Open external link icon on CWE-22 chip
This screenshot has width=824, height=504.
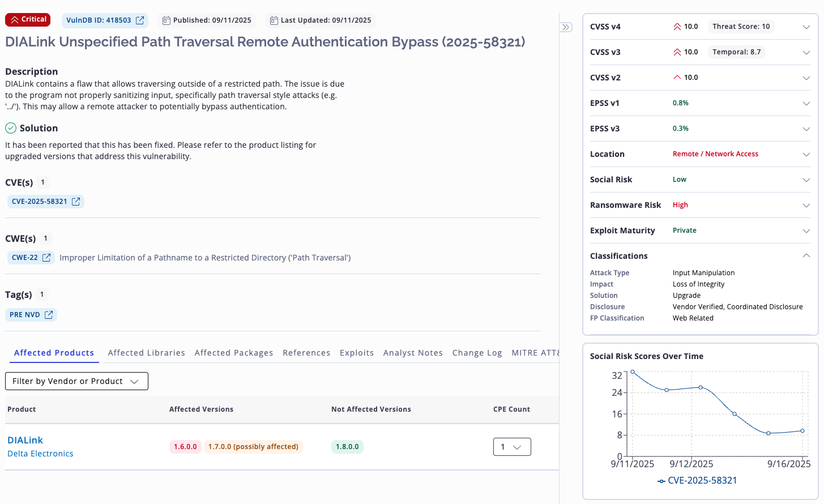click(x=46, y=258)
